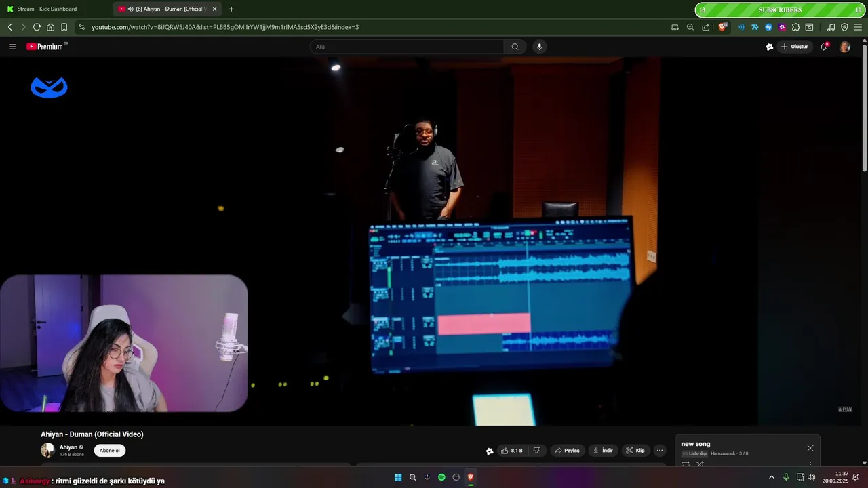Open the Oluştur create menu
This screenshot has width=868, height=488.
tap(795, 47)
